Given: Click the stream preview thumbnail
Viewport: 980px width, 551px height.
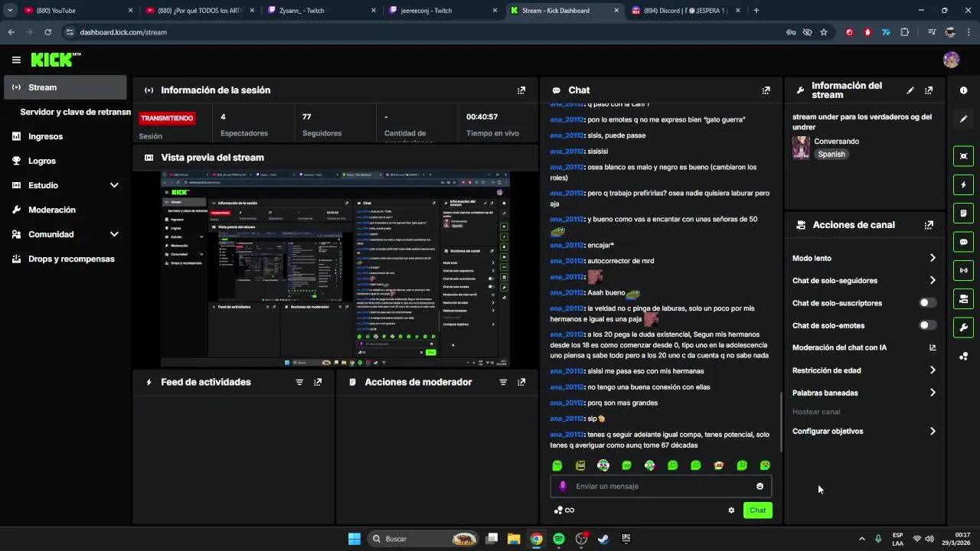Looking at the screenshot, I should (335, 269).
